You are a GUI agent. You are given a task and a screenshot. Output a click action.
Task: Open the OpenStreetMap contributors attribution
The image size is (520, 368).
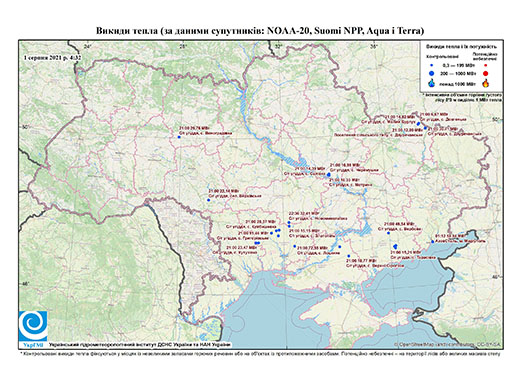coord(447,344)
